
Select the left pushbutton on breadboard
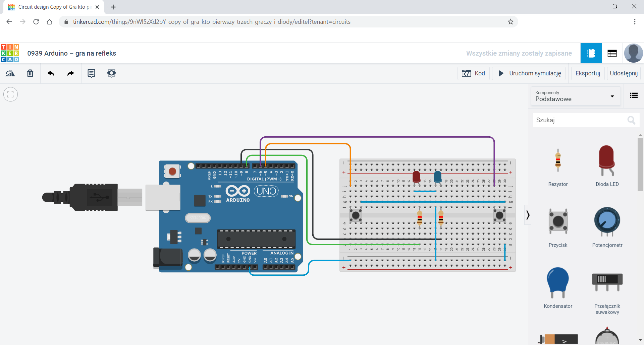[x=356, y=215]
